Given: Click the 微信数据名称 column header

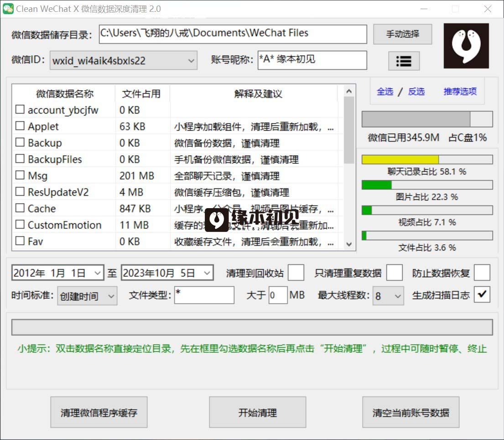Looking at the screenshot, I should (64, 94).
